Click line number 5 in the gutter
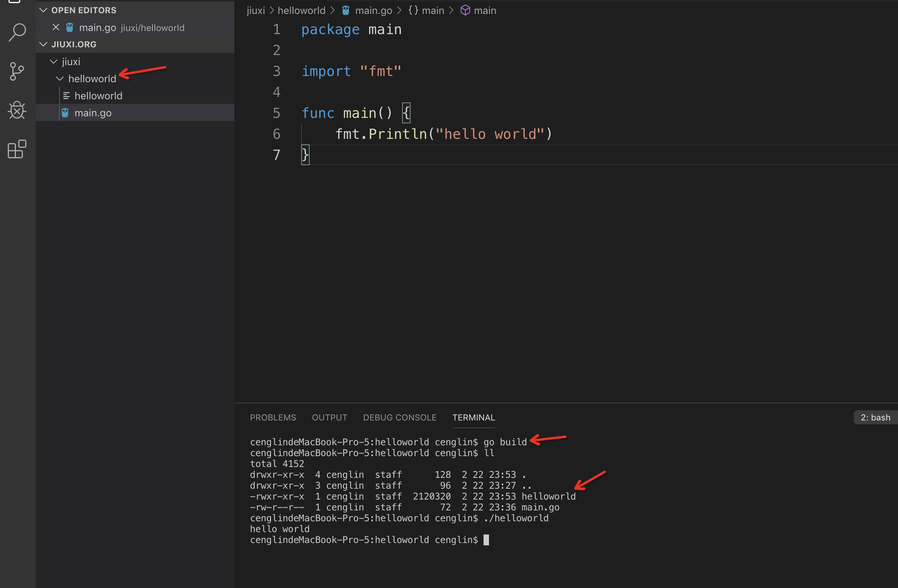The height and width of the screenshot is (588, 898). pos(276,113)
